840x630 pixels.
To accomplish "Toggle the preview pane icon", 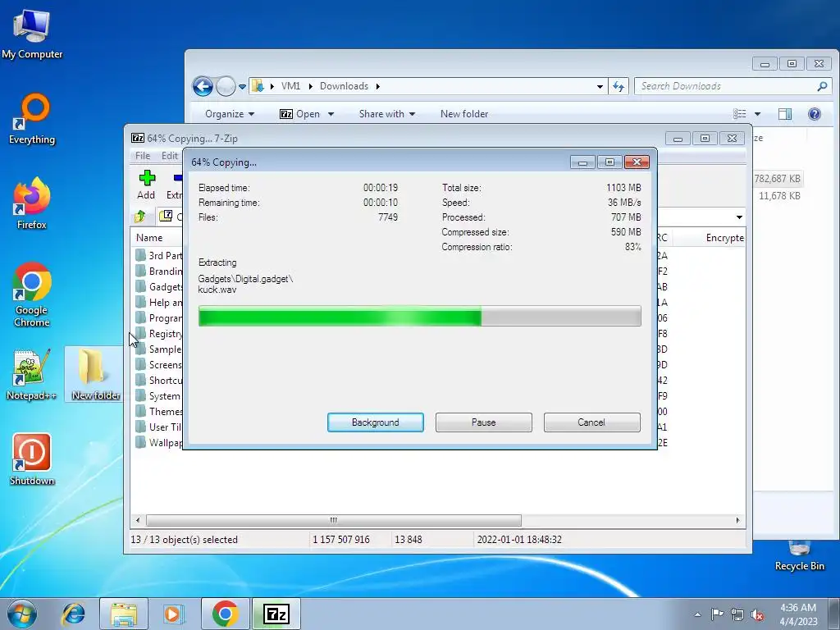I will tap(785, 113).
